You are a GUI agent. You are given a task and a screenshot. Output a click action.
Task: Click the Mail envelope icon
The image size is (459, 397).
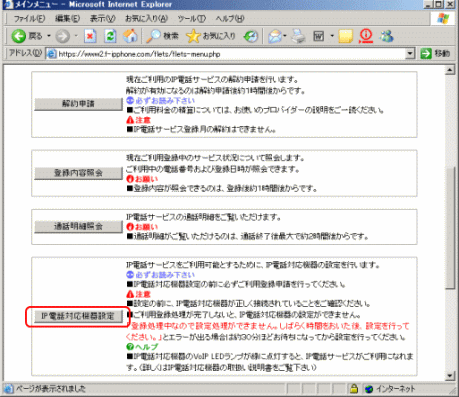point(275,36)
